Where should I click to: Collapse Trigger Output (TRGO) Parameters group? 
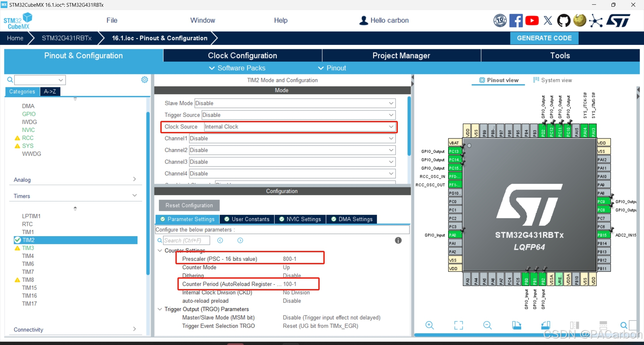(x=160, y=309)
